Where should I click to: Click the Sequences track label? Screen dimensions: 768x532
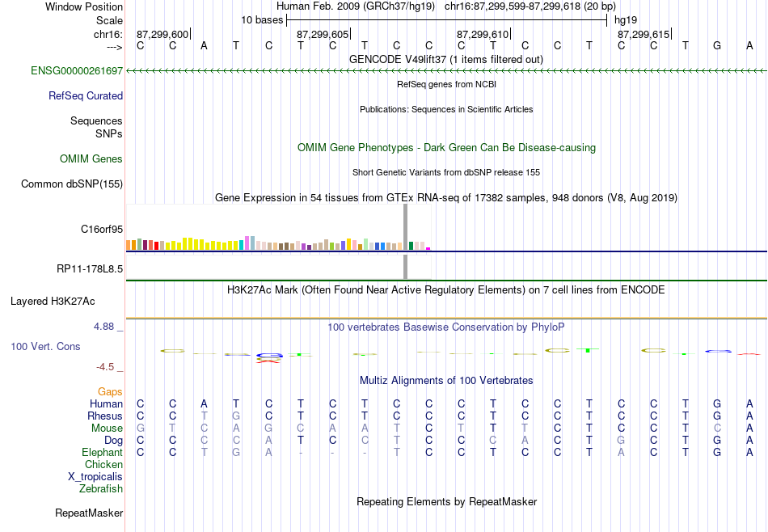(96, 120)
